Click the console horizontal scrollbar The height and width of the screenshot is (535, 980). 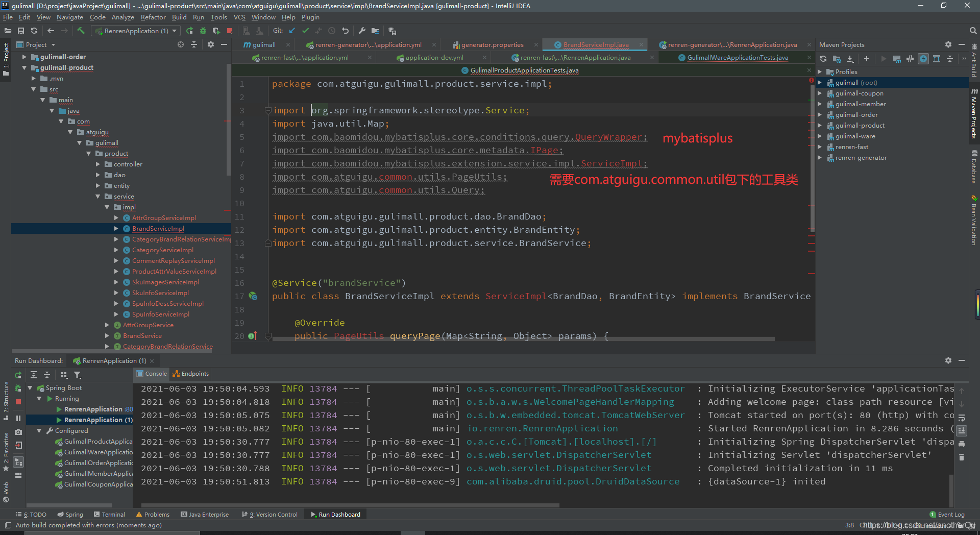(350, 505)
